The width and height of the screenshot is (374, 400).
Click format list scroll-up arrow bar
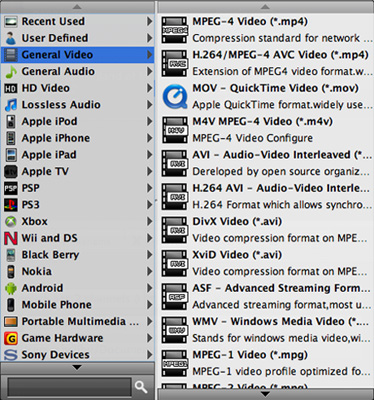pyautogui.click(x=266, y=7)
